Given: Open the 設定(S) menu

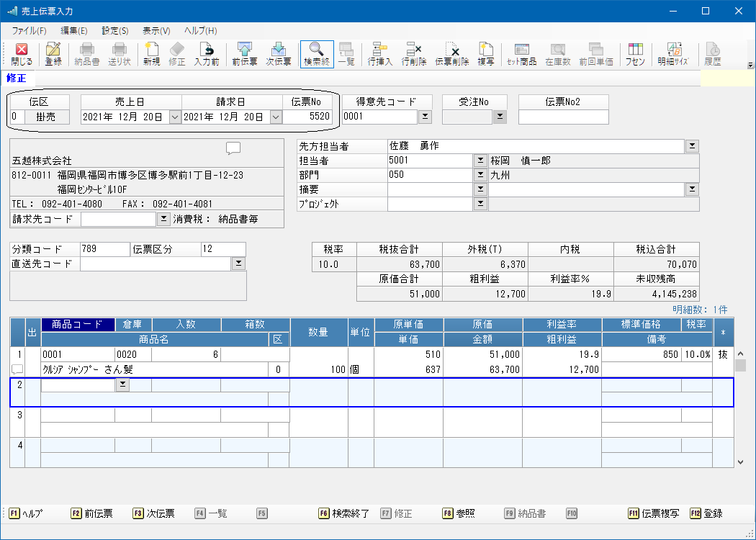Looking at the screenshot, I should (115, 31).
